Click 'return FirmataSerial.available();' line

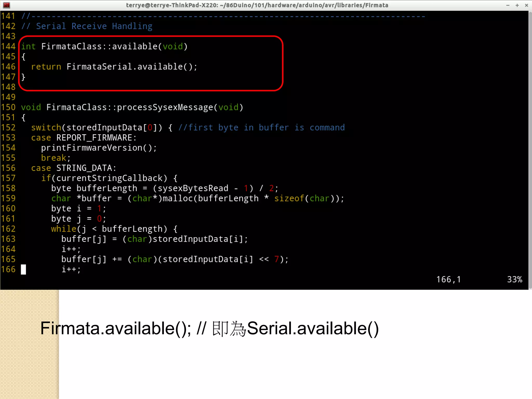point(114,67)
